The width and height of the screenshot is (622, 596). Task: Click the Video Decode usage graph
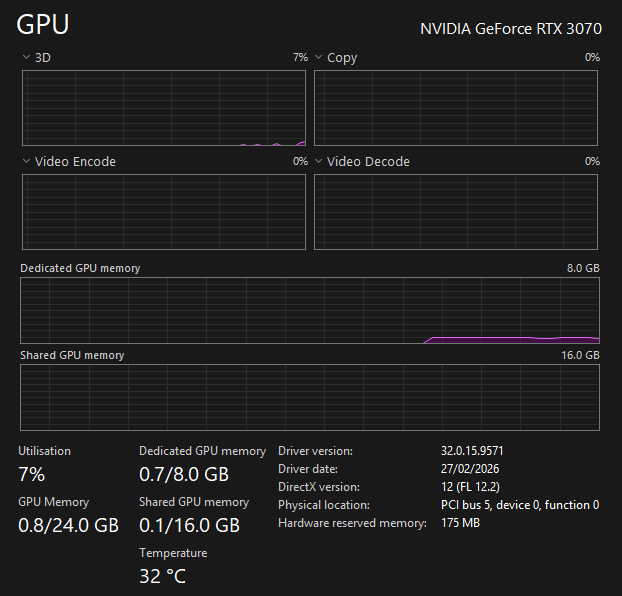[456, 212]
